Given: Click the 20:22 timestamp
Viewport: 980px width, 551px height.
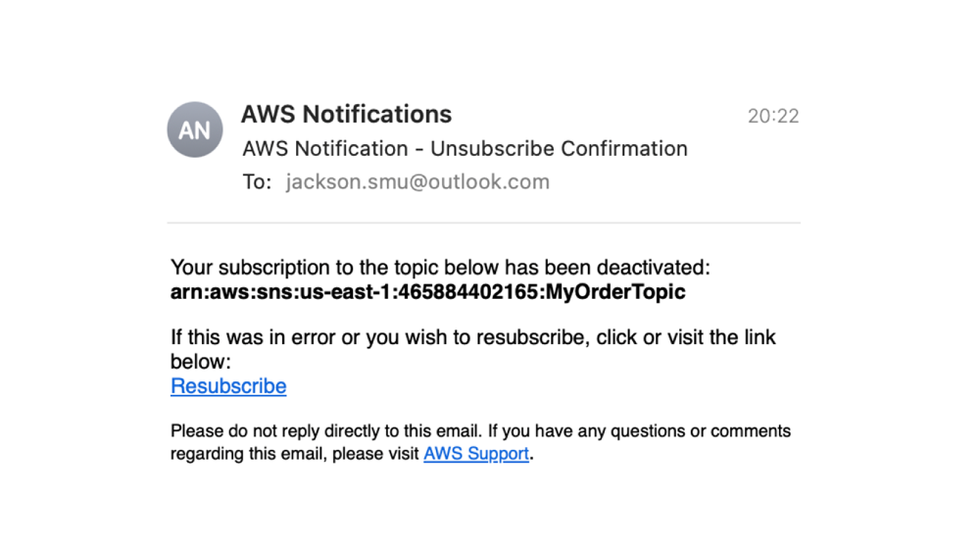Looking at the screenshot, I should (773, 116).
